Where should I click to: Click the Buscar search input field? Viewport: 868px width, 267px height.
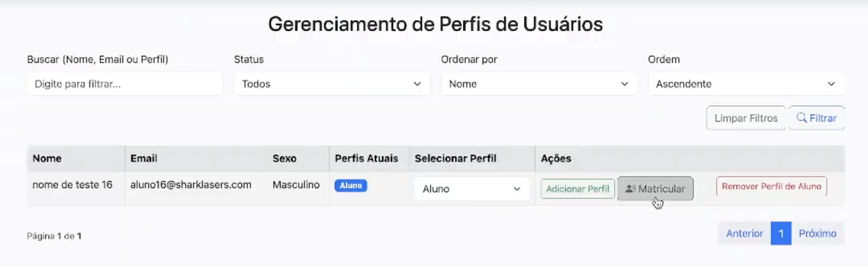pos(125,84)
